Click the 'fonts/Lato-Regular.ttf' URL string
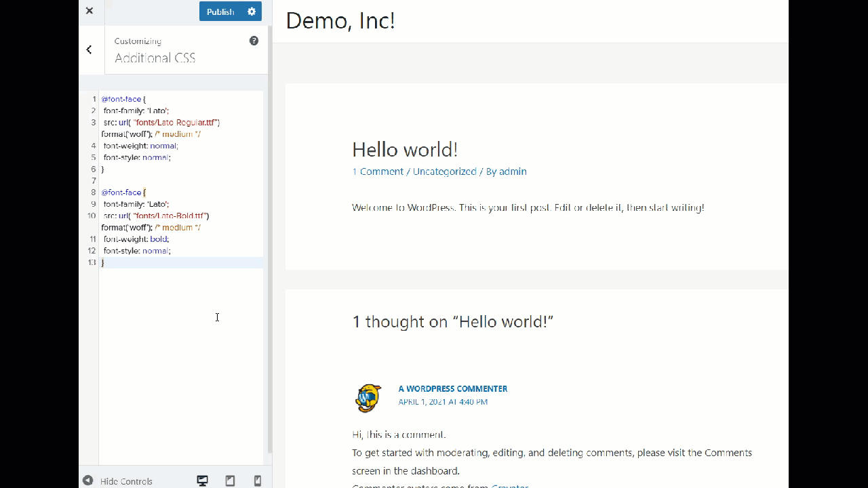Image resolution: width=868 pixels, height=488 pixels. click(176, 123)
